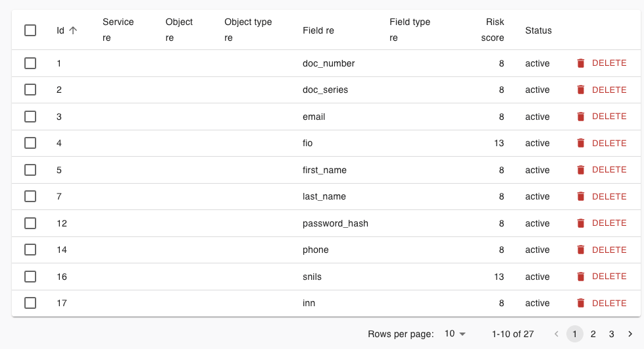Click the Id 14 cell
Screen dimensions: 644x349
[x=62, y=250]
